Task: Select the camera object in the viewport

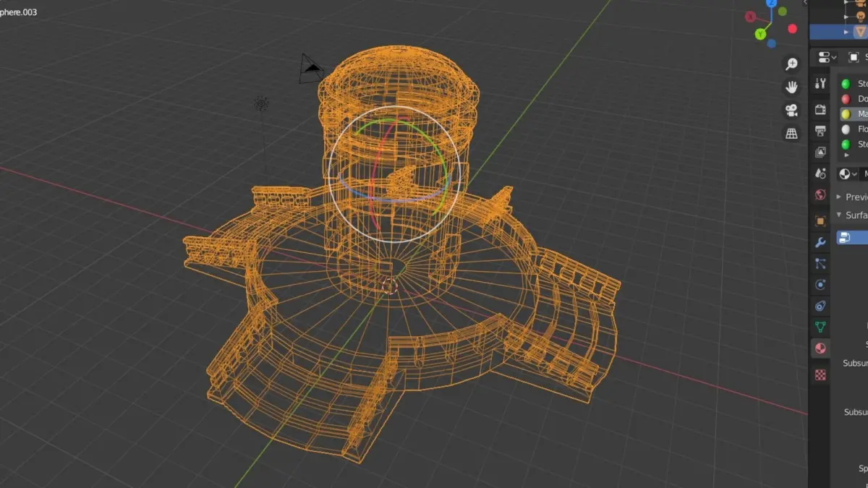Action: point(311,68)
